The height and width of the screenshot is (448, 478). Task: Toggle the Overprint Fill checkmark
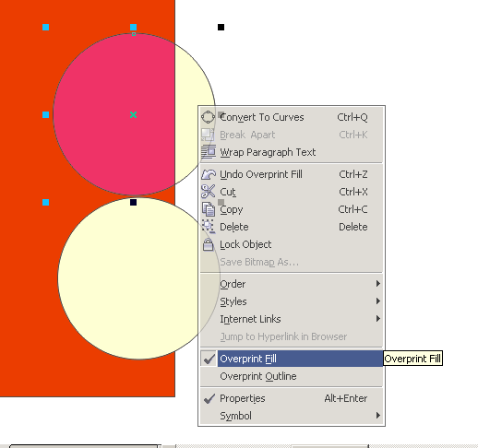point(209,359)
